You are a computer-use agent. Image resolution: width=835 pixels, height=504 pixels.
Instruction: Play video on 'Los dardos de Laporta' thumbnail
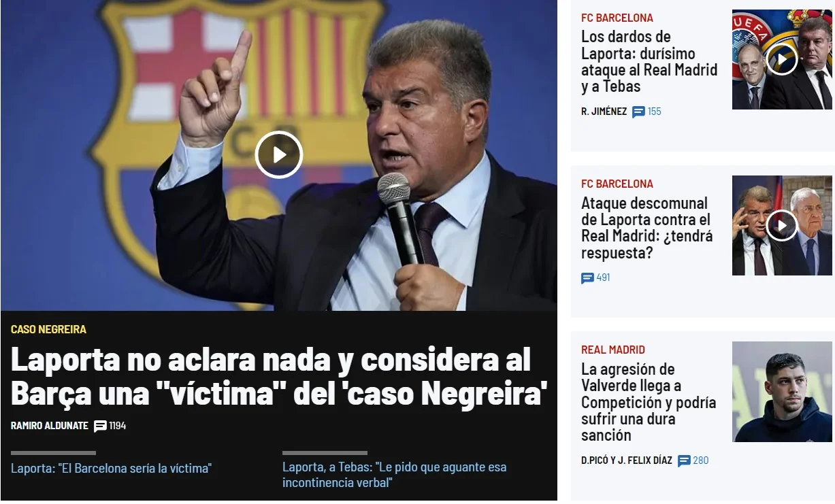(782, 60)
